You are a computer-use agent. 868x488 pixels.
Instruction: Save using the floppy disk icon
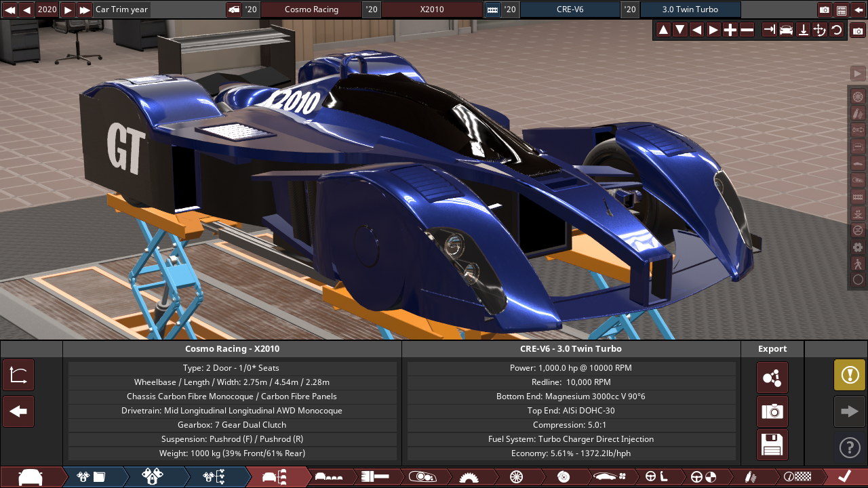click(772, 445)
